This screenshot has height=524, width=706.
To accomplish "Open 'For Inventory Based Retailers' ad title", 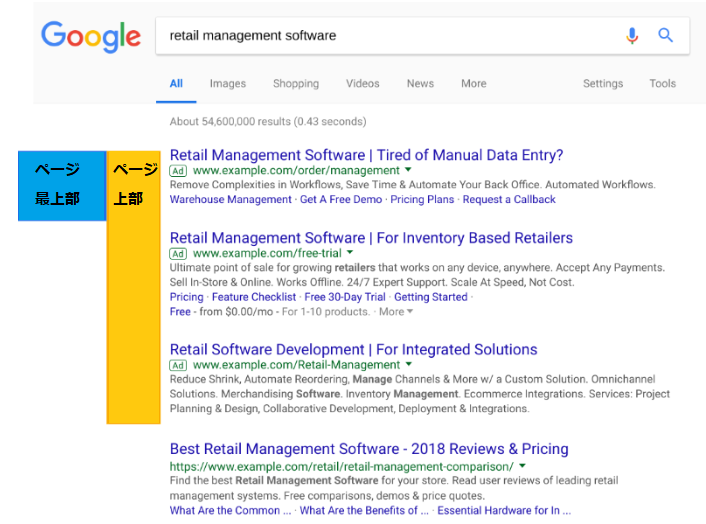I will pos(371,238).
